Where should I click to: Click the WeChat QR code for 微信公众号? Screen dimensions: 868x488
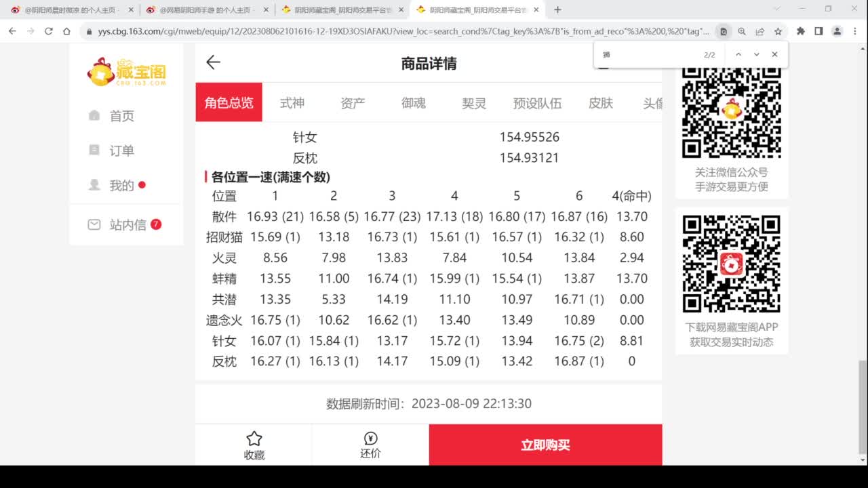coord(732,110)
